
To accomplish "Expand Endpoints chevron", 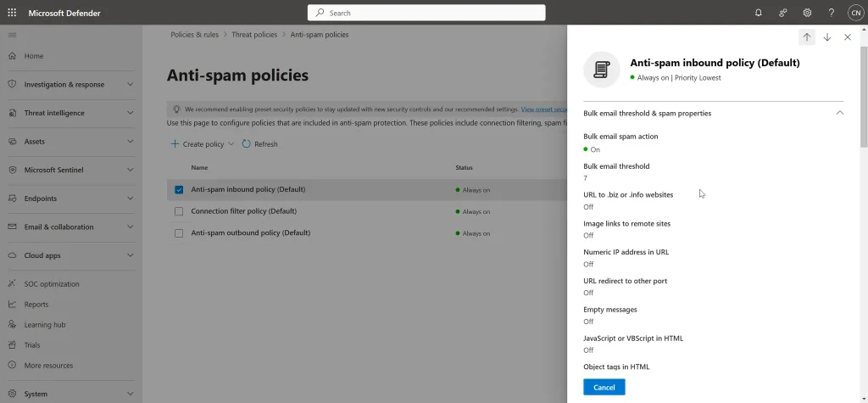I will (130, 199).
